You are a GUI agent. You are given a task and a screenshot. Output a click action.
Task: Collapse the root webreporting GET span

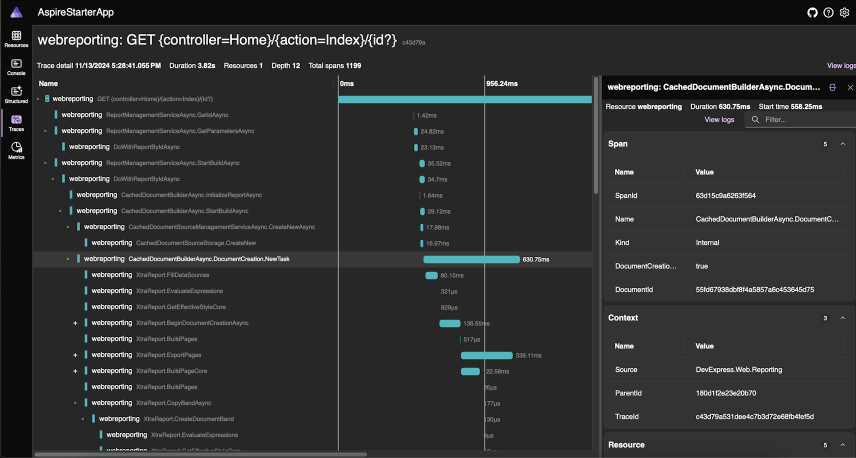click(x=38, y=99)
